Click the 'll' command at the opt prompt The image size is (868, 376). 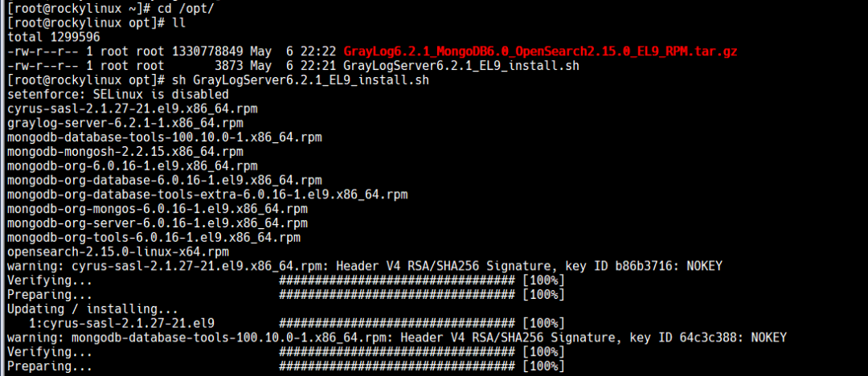(178, 23)
